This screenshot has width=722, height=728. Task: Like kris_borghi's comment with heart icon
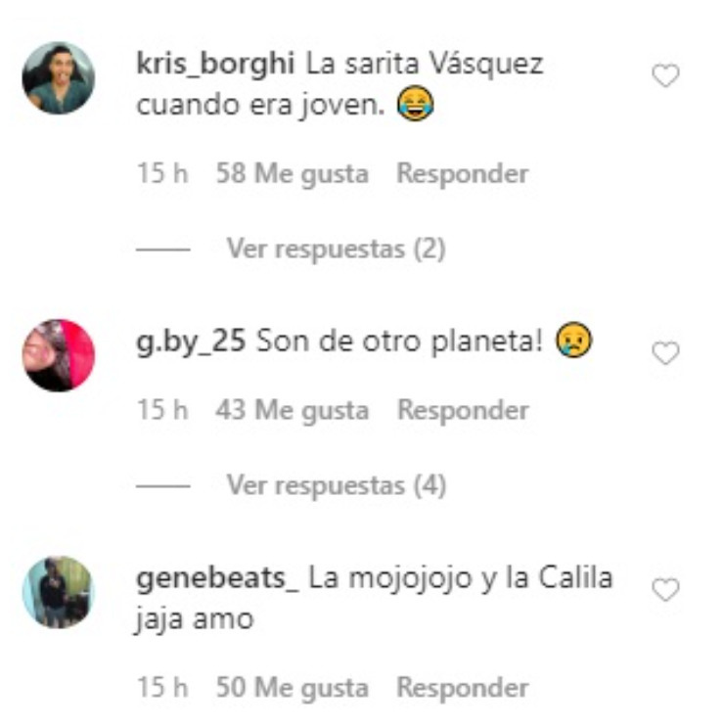pyautogui.click(x=665, y=75)
